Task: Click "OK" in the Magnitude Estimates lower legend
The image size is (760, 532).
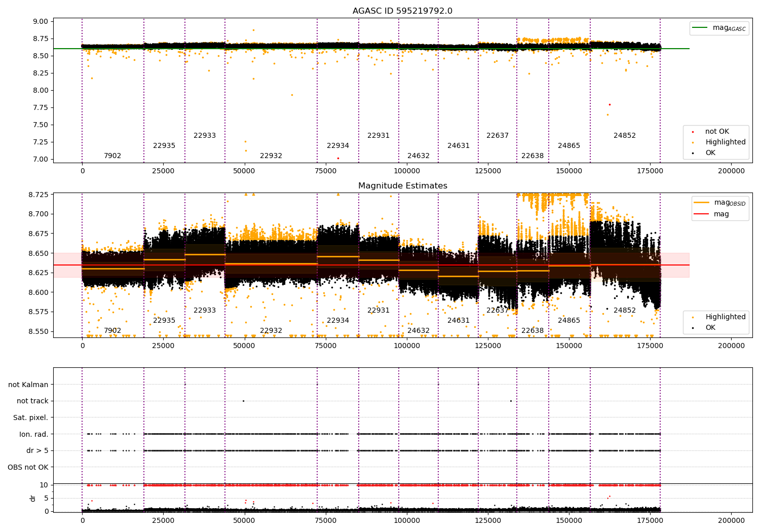Action: pyautogui.click(x=710, y=328)
